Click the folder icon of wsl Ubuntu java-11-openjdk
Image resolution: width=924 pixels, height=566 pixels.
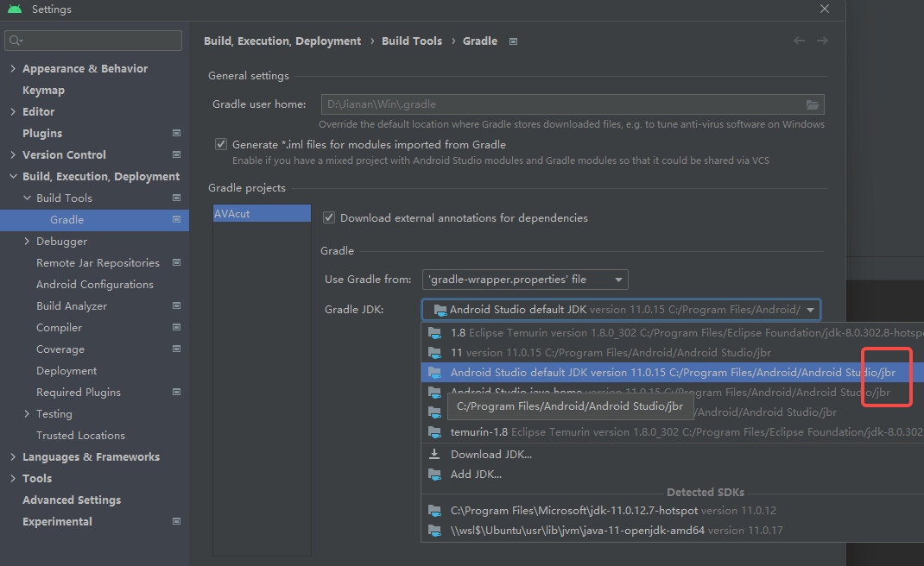434,531
